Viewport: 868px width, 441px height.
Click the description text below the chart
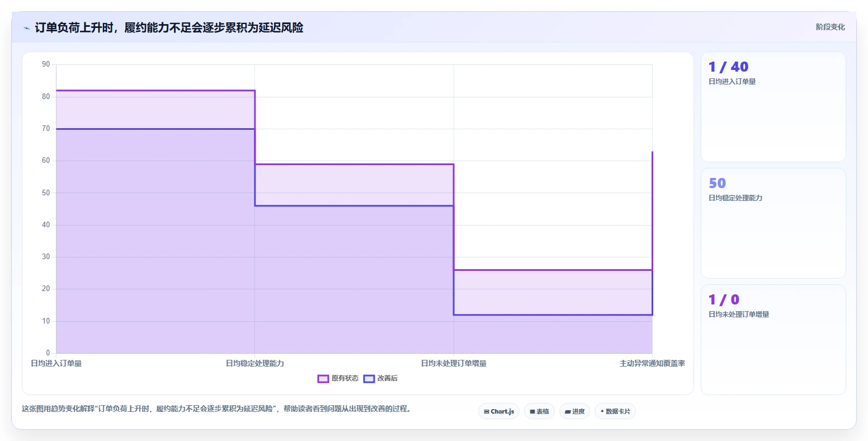[x=218, y=409]
